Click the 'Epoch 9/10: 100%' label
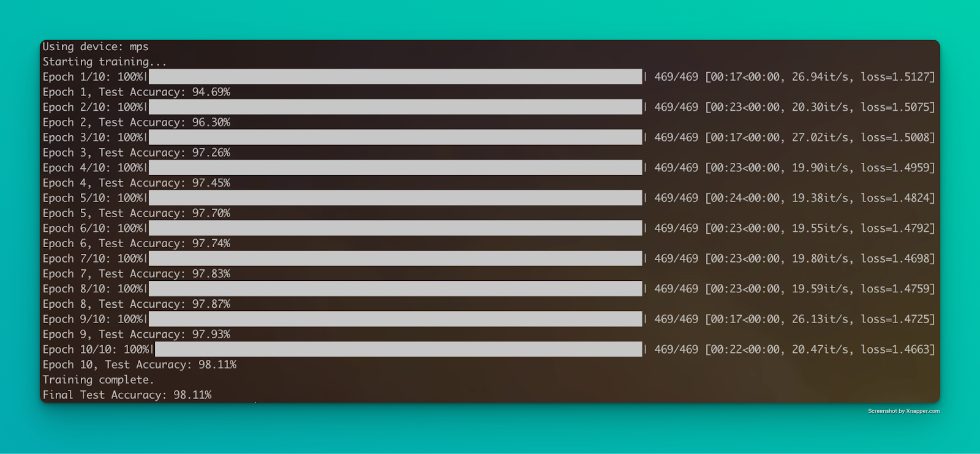The width and height of the screenshot is (980, 454). point(94,319)
